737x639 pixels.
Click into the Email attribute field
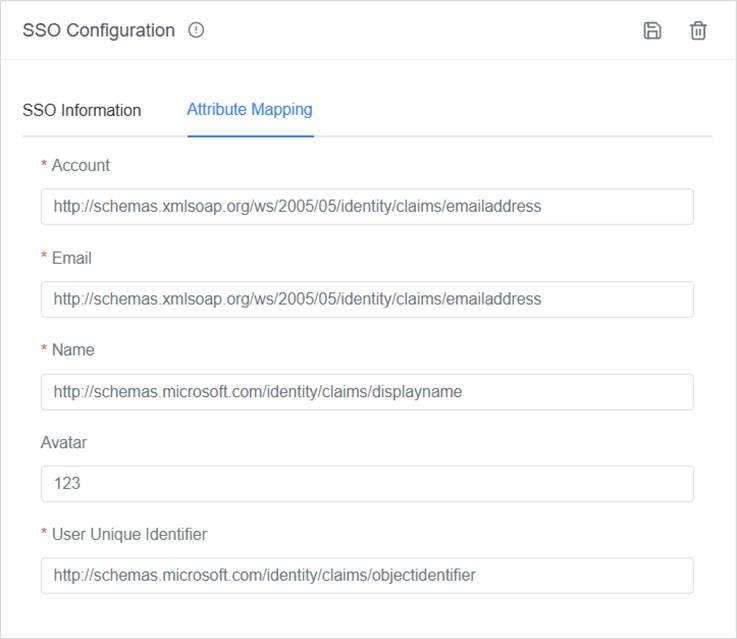click(x=367, y=299)
